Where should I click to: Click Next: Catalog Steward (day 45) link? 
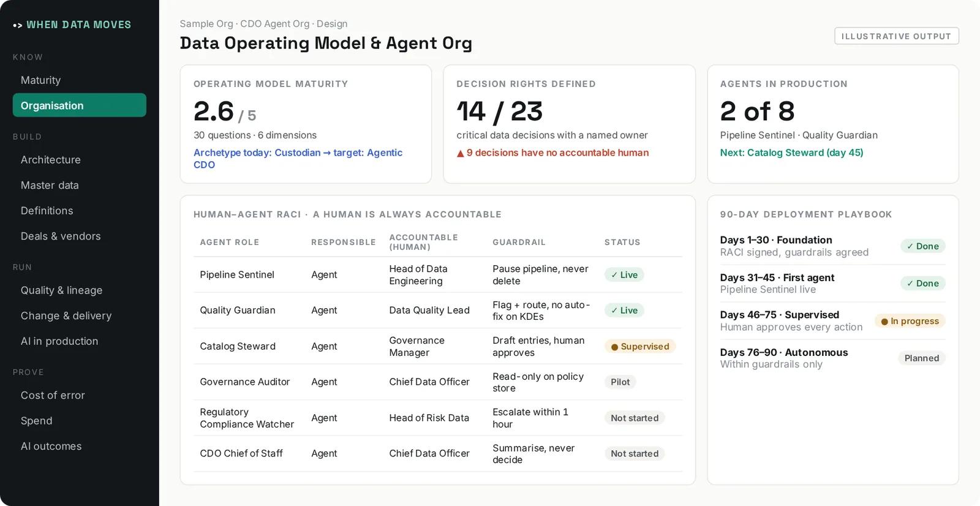coord(791,153)
